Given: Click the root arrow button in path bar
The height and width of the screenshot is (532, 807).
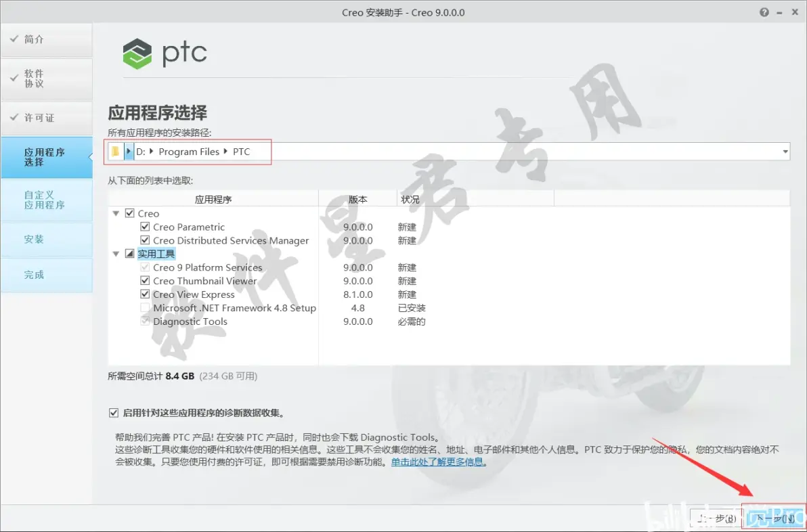Looking at the screenshot, I should click(129, 151).
